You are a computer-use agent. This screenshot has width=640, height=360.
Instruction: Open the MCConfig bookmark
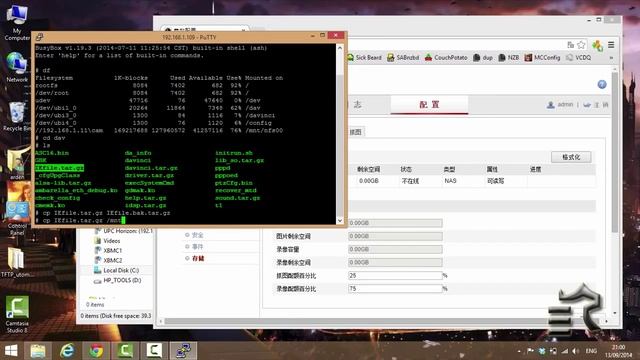point(542,58)
